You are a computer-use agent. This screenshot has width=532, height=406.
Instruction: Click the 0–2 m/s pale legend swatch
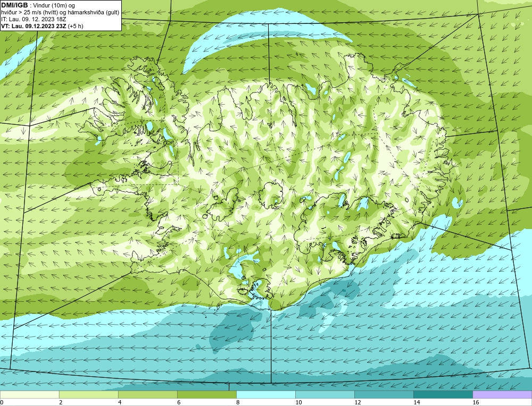[x=29, y=394]
